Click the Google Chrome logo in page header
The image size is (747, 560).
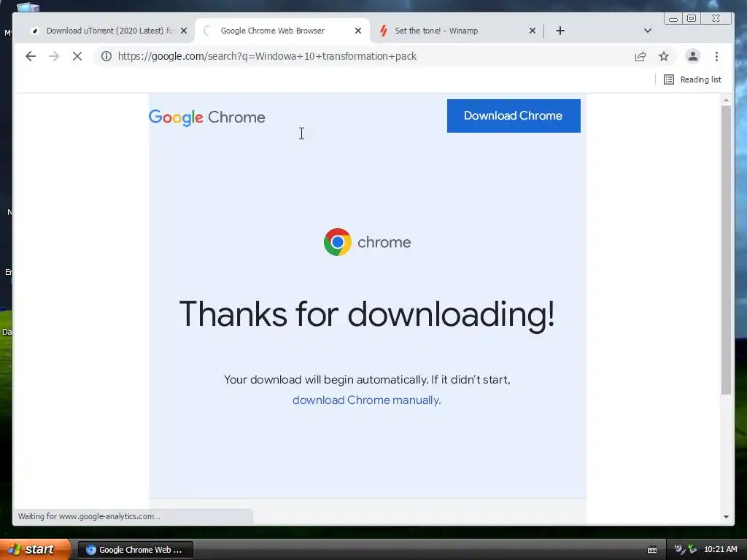tap(206, 117)
